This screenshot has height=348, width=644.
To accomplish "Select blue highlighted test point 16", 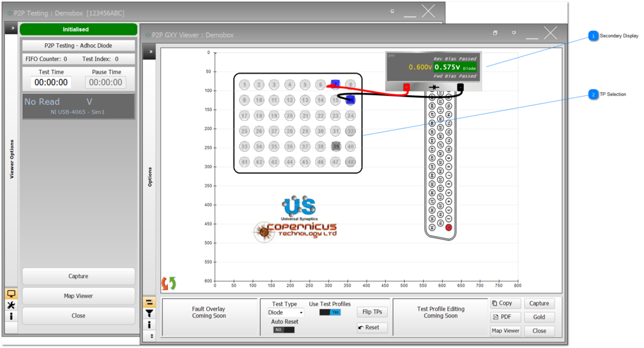I will click(350, 100).
